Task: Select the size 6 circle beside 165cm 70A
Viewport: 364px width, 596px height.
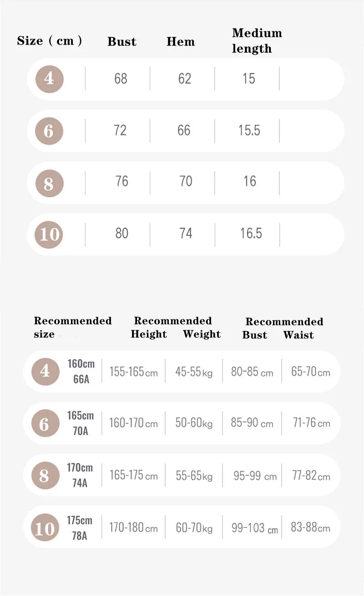Action: pyautogui.click(x=45, y=424)
